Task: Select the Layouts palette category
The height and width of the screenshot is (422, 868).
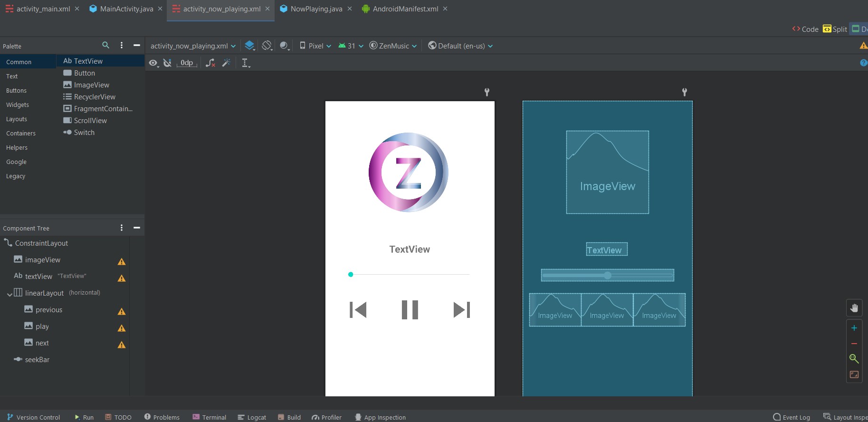Action: coord(17,119)
